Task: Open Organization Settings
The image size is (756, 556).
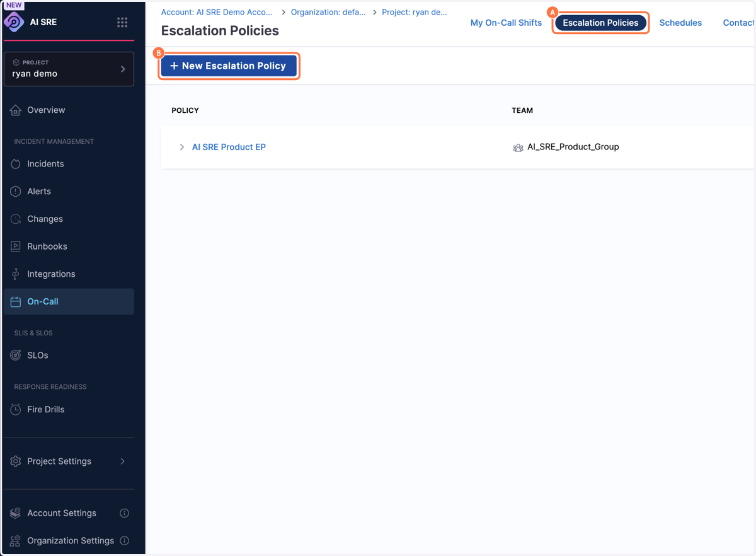Action: click(71, 541)
